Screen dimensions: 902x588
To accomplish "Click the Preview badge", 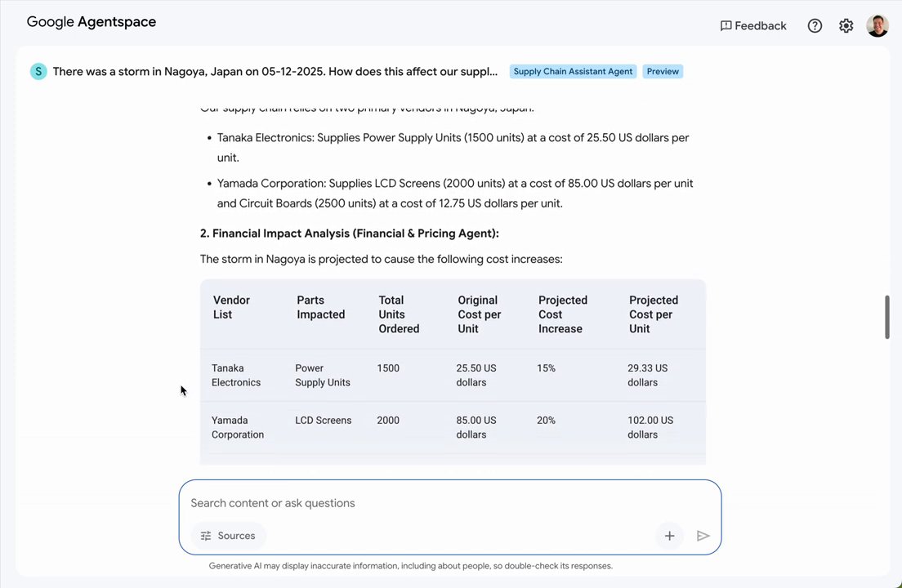I will pos(663,71).
